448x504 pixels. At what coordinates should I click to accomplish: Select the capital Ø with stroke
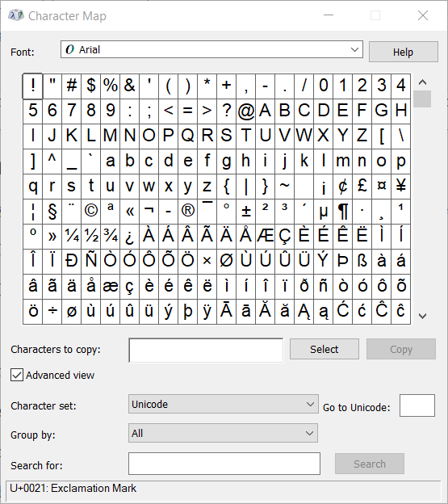point(226,262)
